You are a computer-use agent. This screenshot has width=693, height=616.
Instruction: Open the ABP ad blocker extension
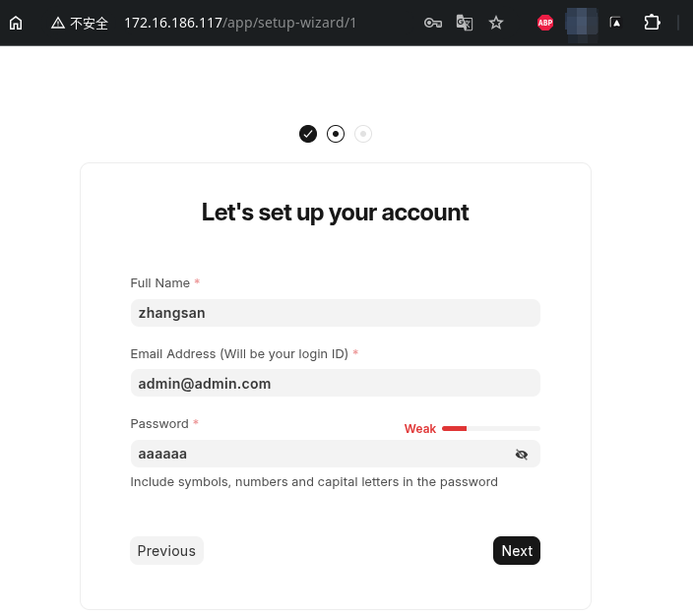[x=545, y=23]
